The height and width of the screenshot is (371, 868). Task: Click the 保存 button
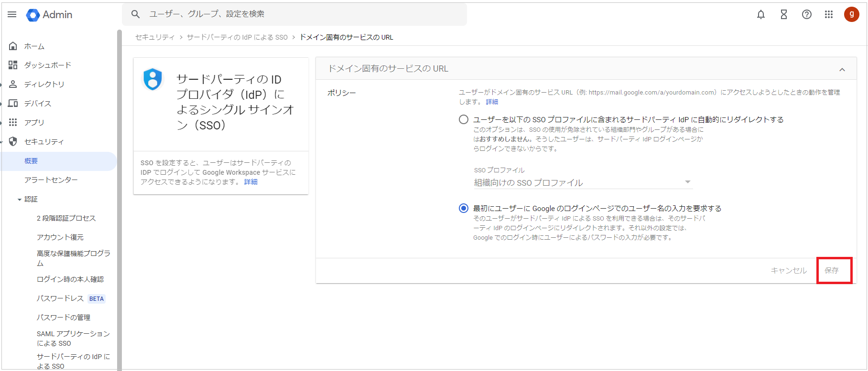pyautogui.click(x=832, y=270)
